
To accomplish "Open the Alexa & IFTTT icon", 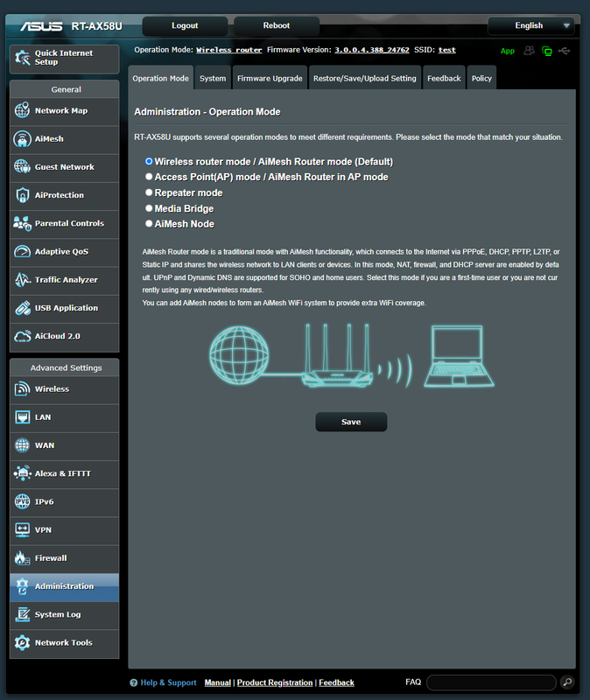I will coord(23,473).
